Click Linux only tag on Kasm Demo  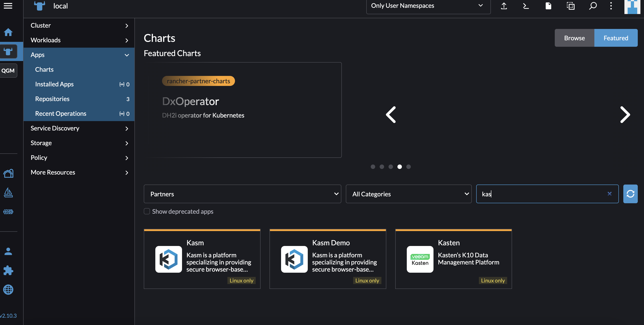[x=367, y=280]
